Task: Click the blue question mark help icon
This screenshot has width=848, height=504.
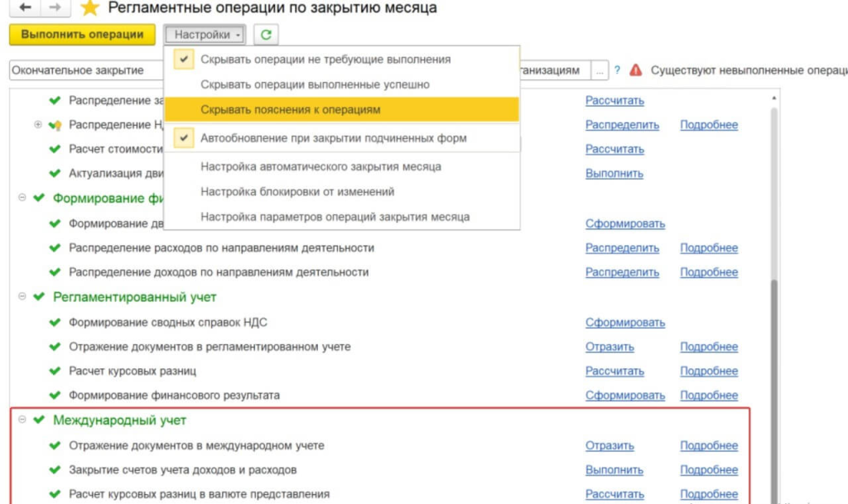Action: (x=617, y=70)
